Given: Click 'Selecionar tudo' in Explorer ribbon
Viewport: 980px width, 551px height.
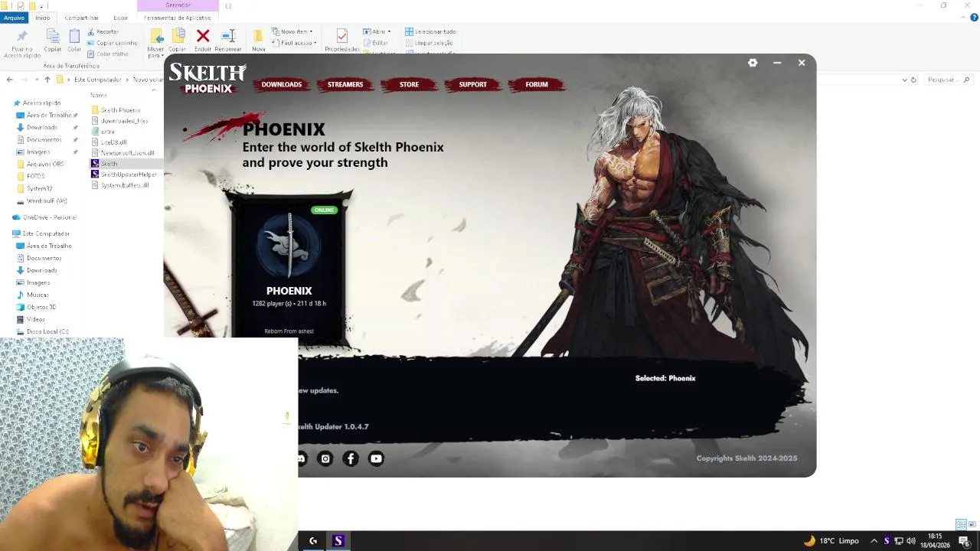Looking at the screenshot, I should coord(430,31).
